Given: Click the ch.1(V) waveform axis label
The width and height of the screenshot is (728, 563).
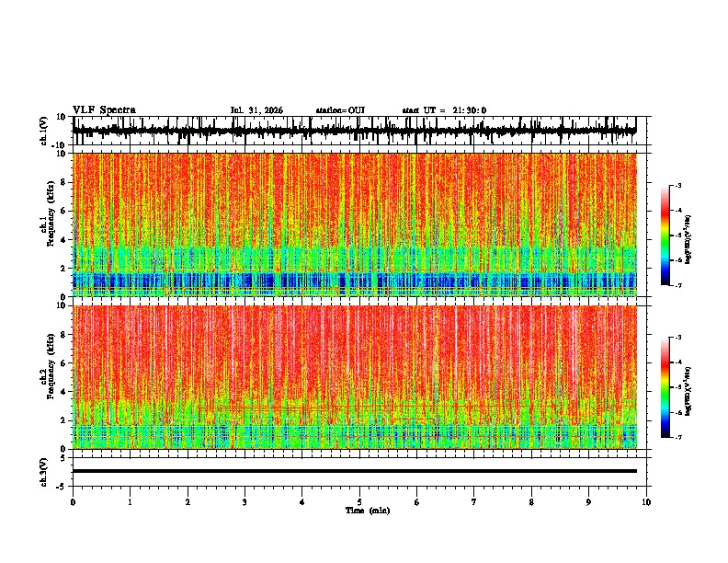Looking at the screenshot, I should click(44, 131).
